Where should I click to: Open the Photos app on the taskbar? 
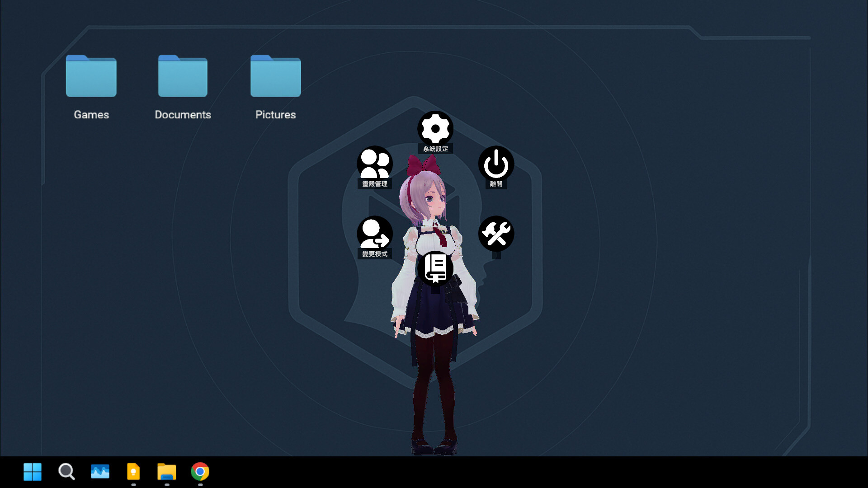100,472
